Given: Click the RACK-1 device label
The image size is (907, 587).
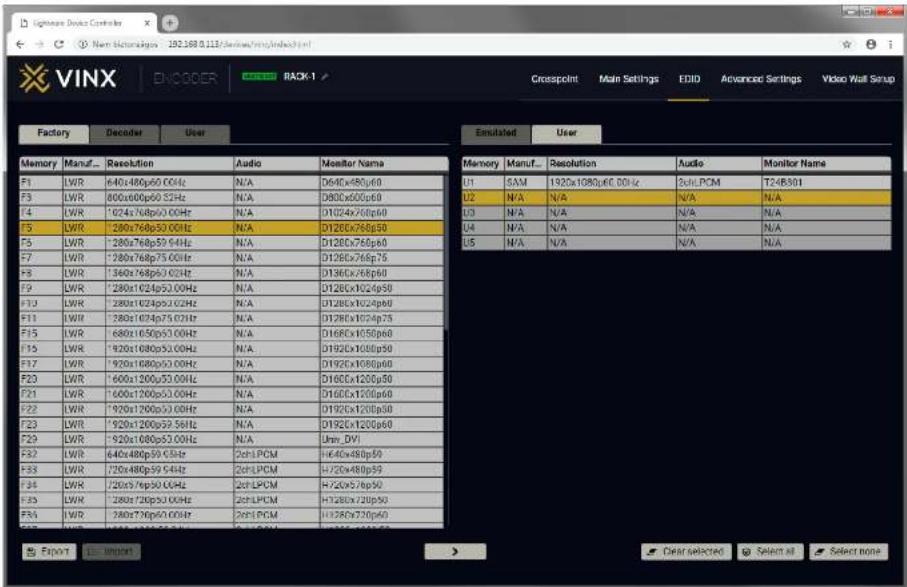Looking at the screenshot, I should point(299,77).
